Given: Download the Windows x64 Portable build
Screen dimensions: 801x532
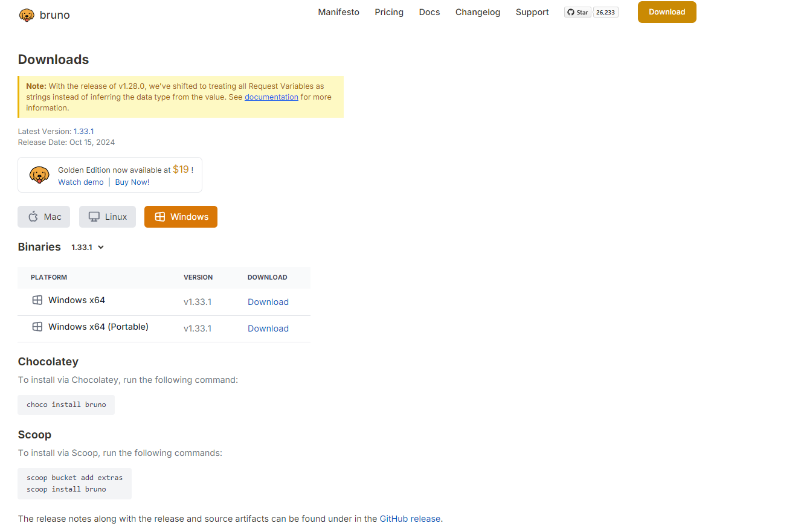Looking at the screenshot, I should pos(268,328).
